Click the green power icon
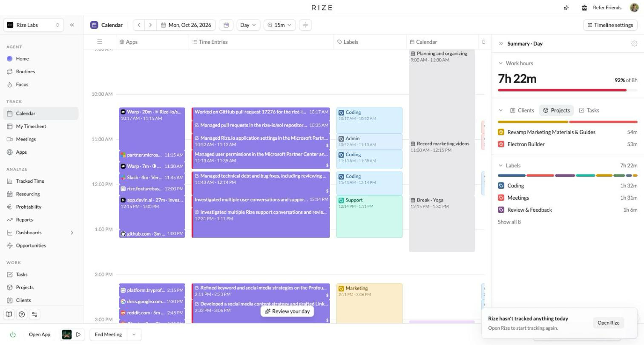 point(13,335)
